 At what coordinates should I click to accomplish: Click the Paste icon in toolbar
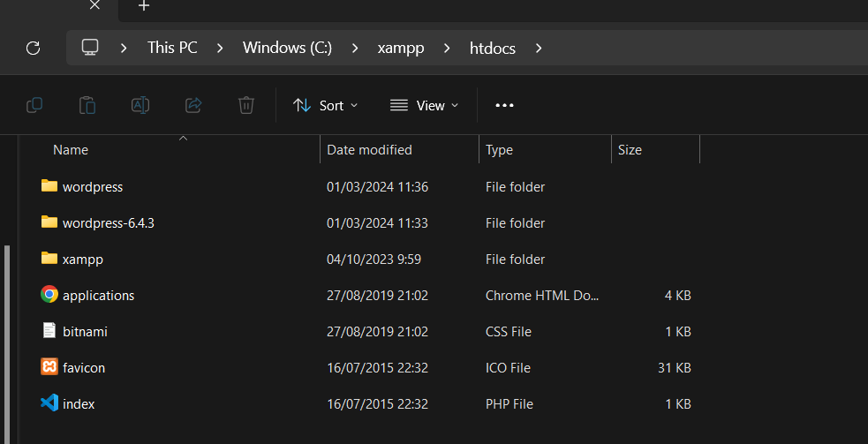(87, 105)
